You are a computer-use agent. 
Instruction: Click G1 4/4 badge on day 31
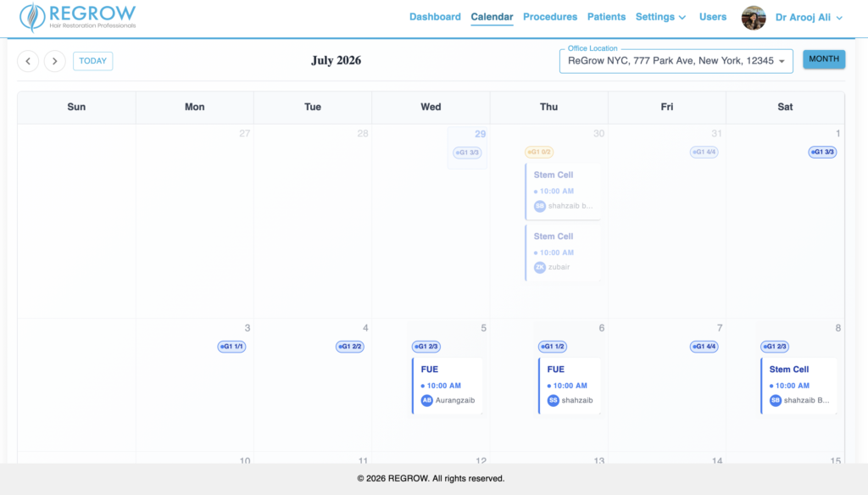[704, 152]
